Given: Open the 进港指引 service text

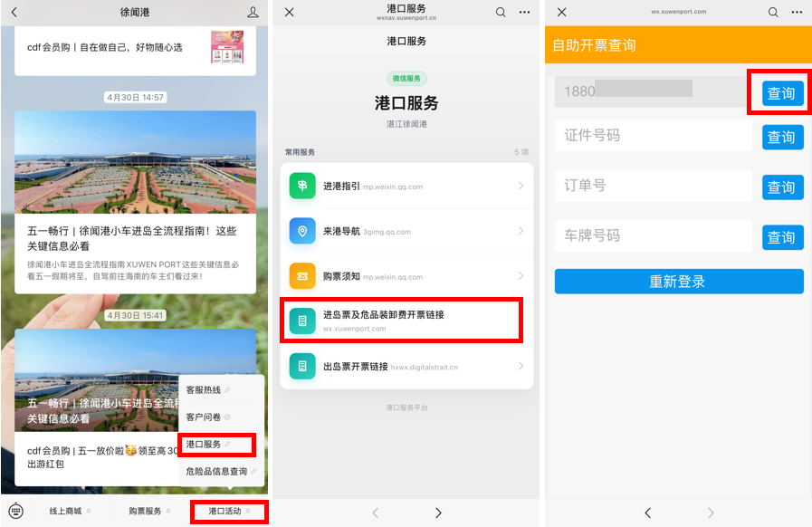Looking at the screenshot, I should pyautogui.click(x=341, y=186).
